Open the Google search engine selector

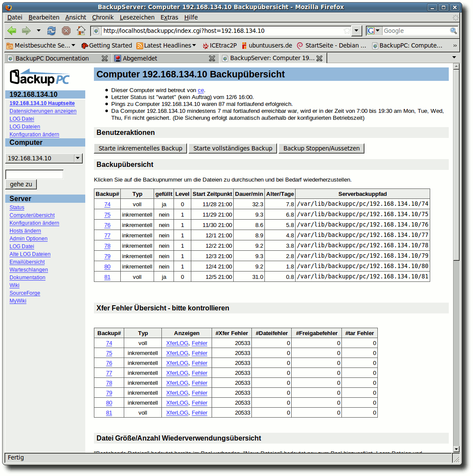point(373,31)
